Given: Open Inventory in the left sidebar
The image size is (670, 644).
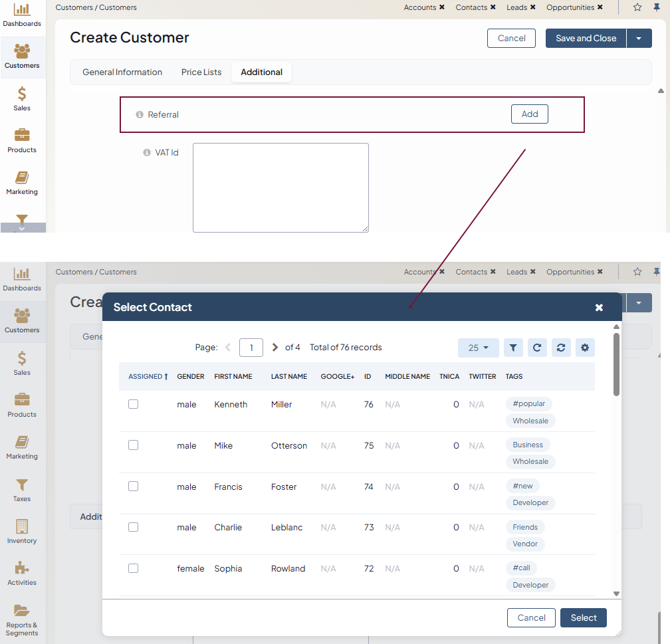Looking at the screenshot, I should click(22, 532).
